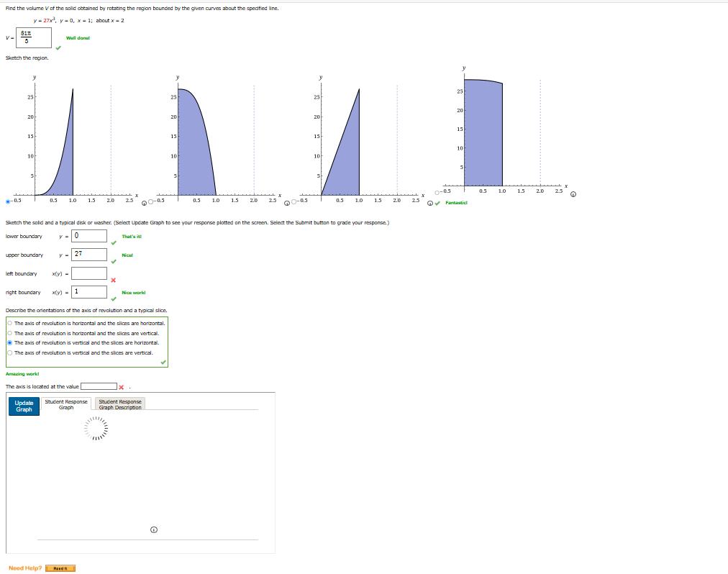Image resolution: width=728 pixels, height=574 pixels.
Task: Click the Read It help button
Action: click(60, 568)
